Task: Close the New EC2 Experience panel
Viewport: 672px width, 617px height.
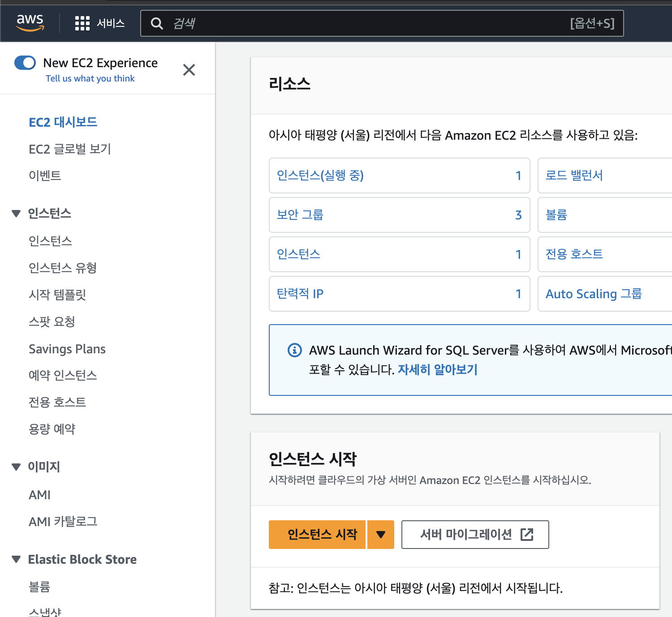Action: click(x=189, y=70)
